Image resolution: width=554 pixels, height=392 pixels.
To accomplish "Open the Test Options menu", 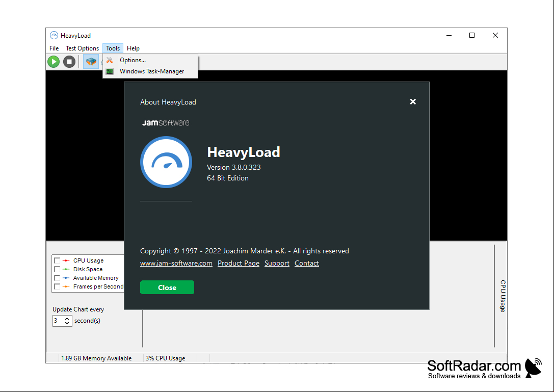I will click(83, 48).
